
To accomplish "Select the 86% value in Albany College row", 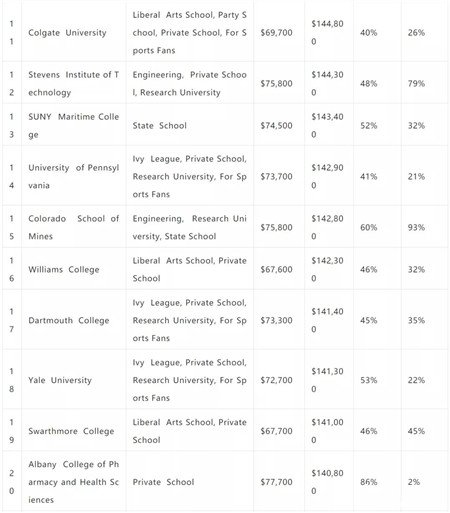I will click(369, 482).
